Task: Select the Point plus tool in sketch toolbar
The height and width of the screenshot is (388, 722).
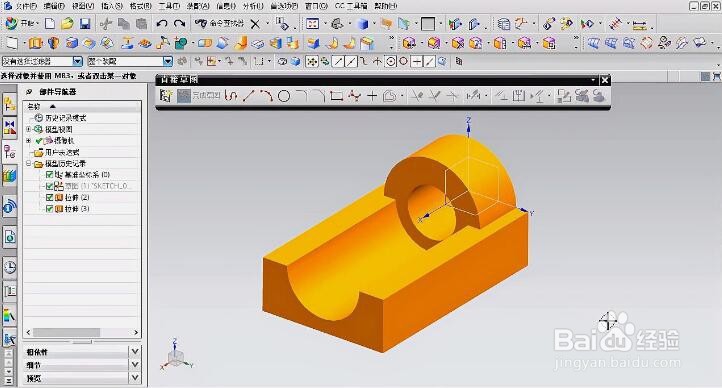Action: coord(372,96)
